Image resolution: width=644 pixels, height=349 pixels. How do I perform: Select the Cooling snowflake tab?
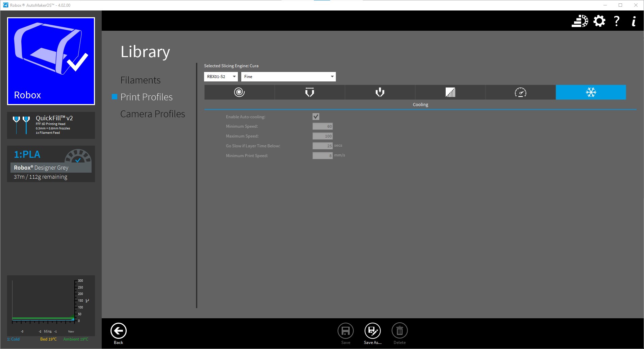click(x=591, y=92)
